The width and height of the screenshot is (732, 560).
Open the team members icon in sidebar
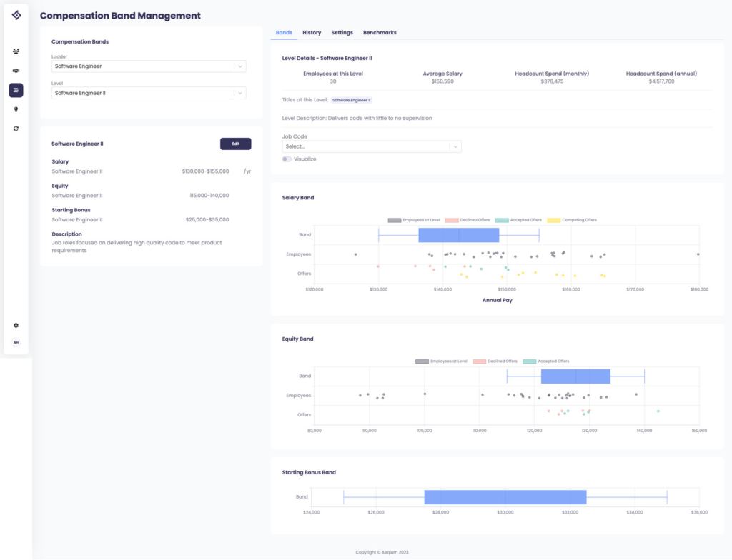click(15, 51)
